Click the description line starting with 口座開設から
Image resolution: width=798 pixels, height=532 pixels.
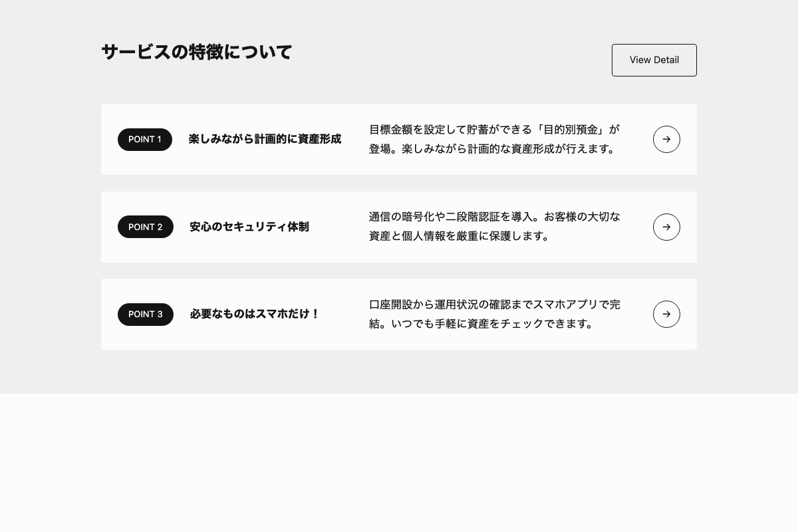(x=494, y=305)
